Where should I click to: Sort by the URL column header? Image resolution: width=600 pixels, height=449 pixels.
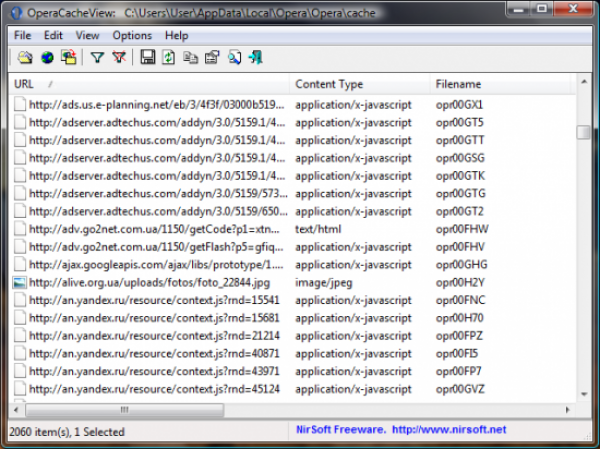tap(149, 84)
